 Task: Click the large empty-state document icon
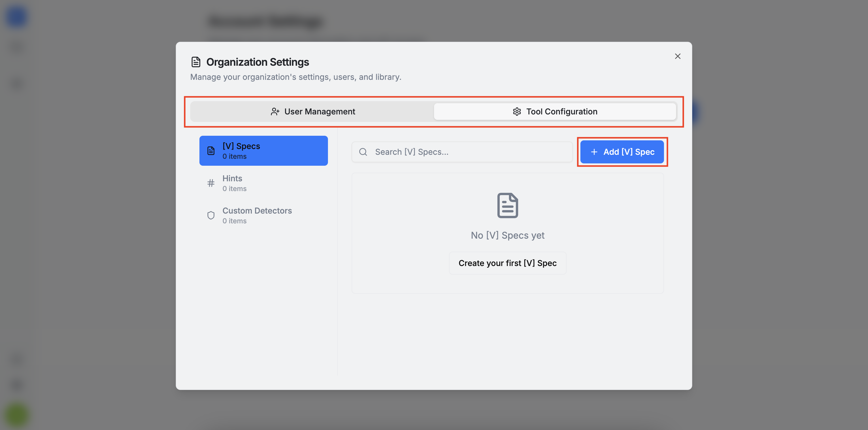(x=507, y=205)
